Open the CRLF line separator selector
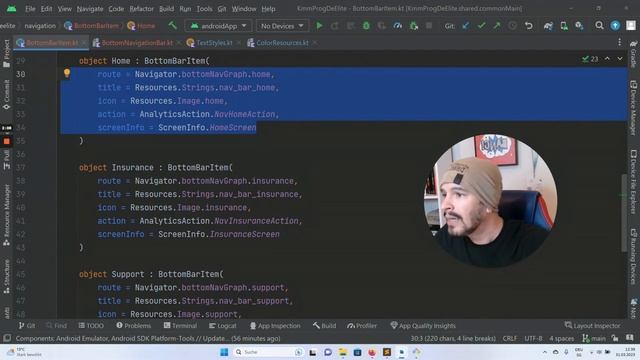 point(510,338)
